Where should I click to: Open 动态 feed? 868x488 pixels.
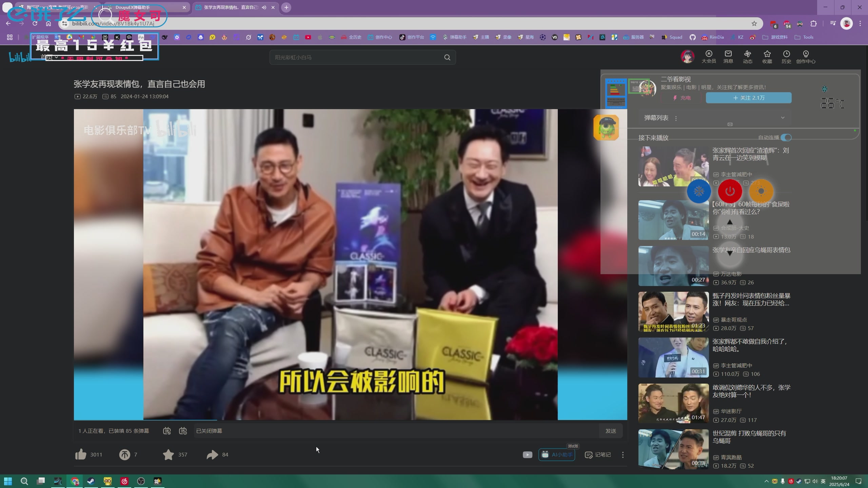pyautogui.click(x=747, y=57)
